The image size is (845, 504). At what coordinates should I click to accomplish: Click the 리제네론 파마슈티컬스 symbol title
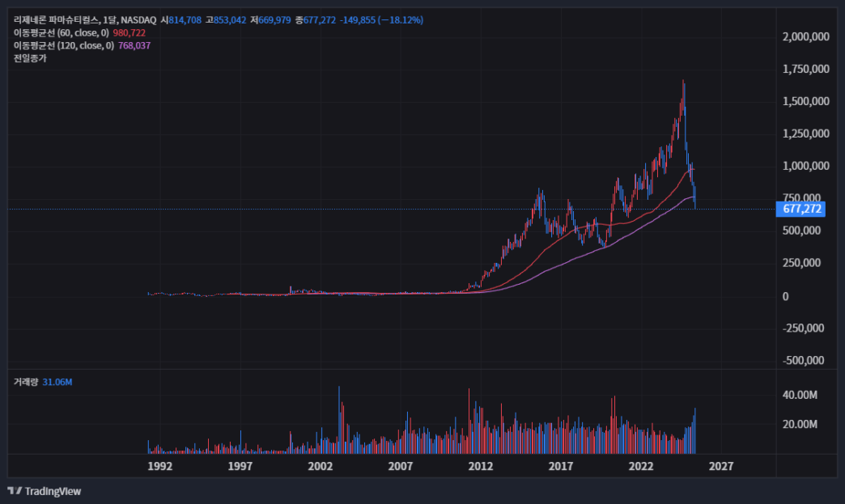57,20
